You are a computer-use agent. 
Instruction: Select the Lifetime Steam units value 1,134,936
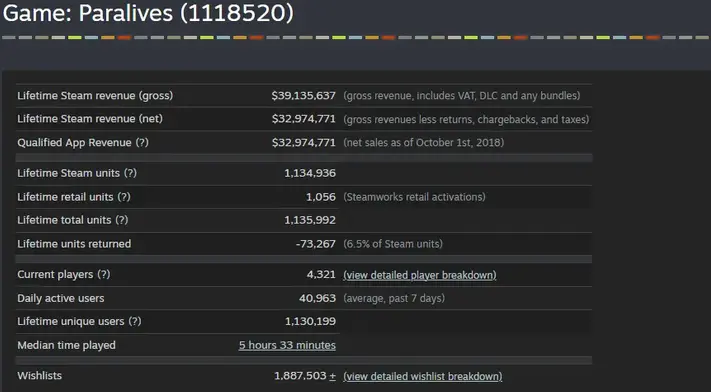(x=310, y=173)
